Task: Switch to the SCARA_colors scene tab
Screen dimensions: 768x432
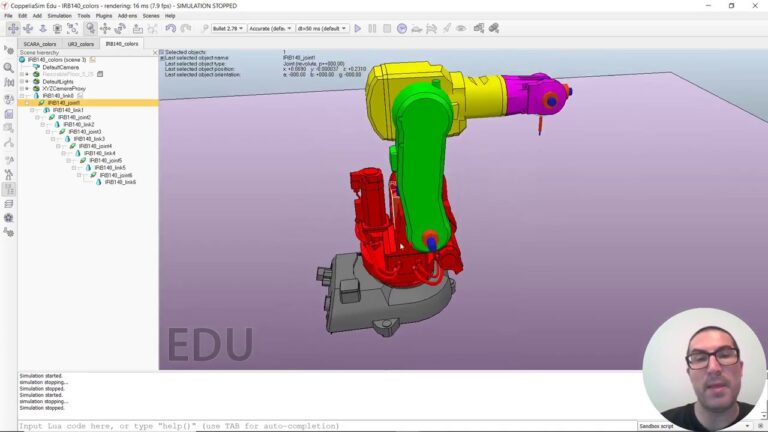Action: click(40, 44)
